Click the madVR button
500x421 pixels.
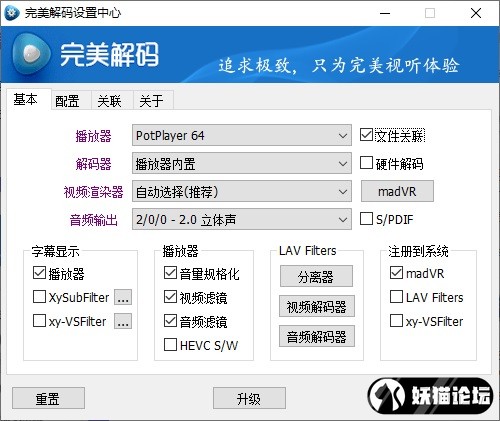[x=397, y=191]
